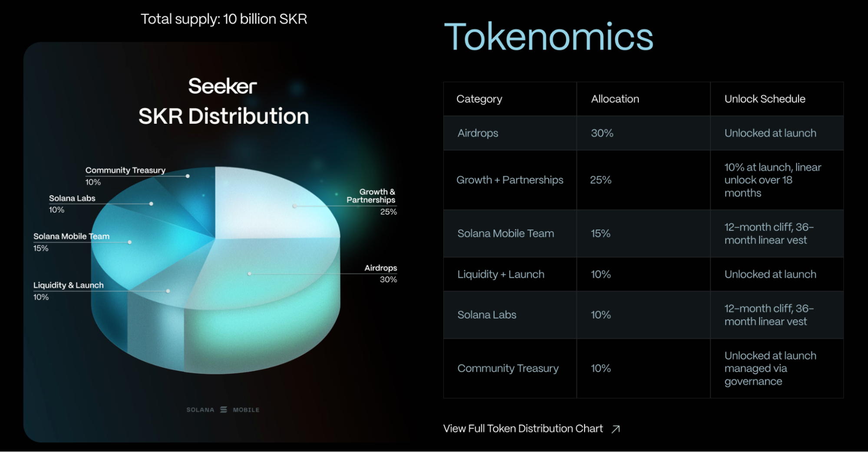Click the Solana Mobile Team pie label
This screenshot has width=868, height=452.
tap(71, 237)
